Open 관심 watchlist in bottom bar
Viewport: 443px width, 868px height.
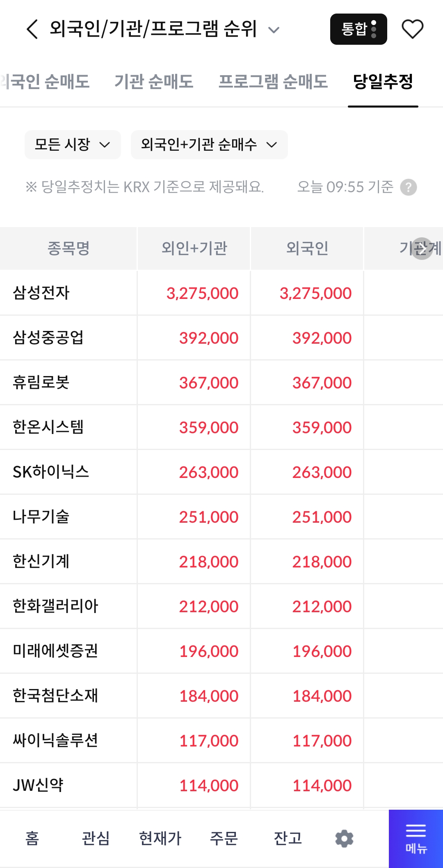click(96, 838)
